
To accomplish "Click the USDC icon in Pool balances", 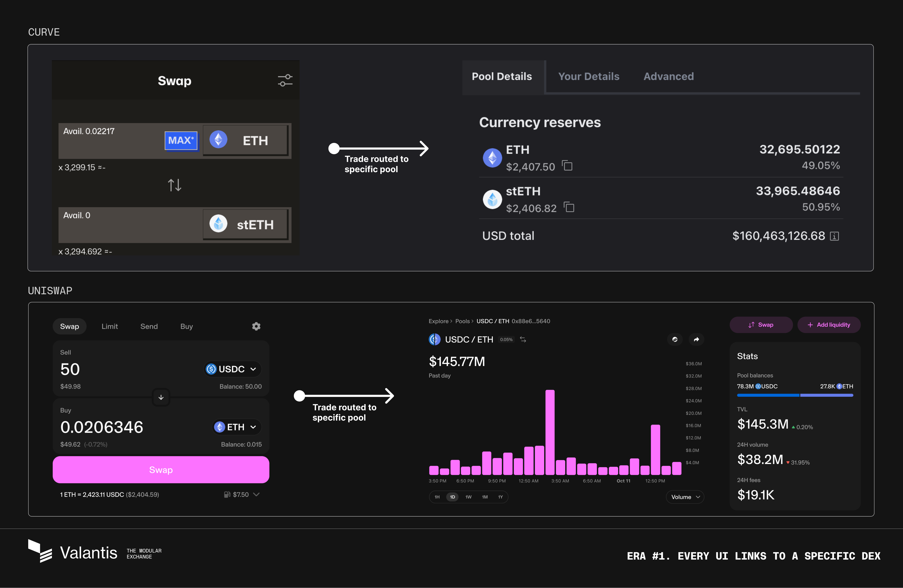I will point(758,386).
